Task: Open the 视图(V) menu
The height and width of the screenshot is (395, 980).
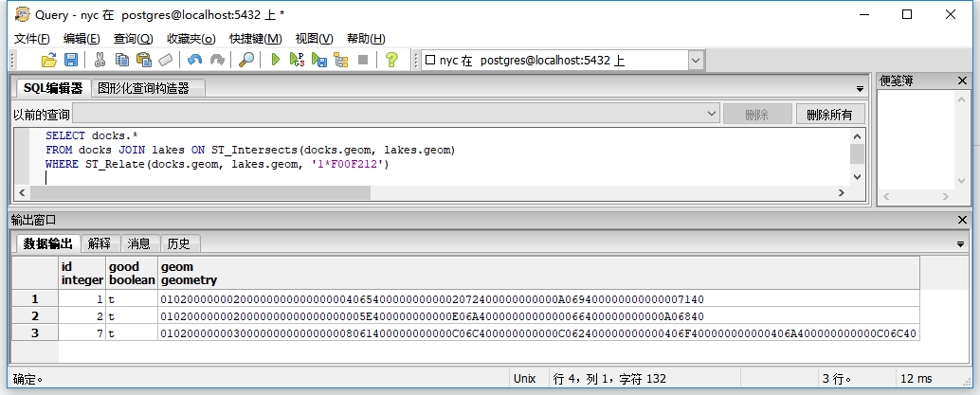Action: (315, 39)
